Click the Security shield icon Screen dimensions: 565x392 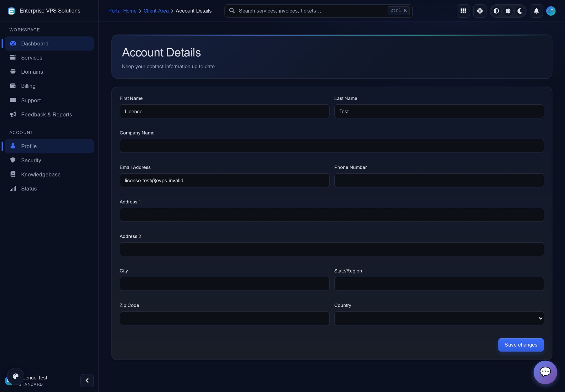coord(13,160)
